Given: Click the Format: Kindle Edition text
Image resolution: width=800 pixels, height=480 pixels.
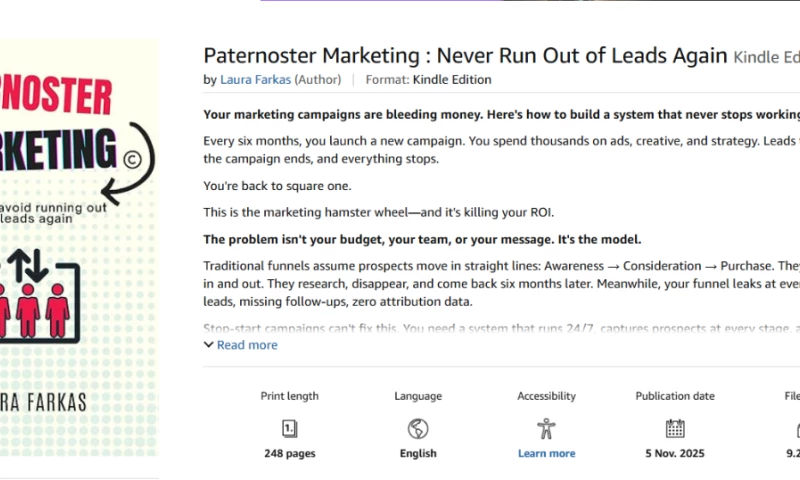Looking at the screenshot, I should 429,80.
